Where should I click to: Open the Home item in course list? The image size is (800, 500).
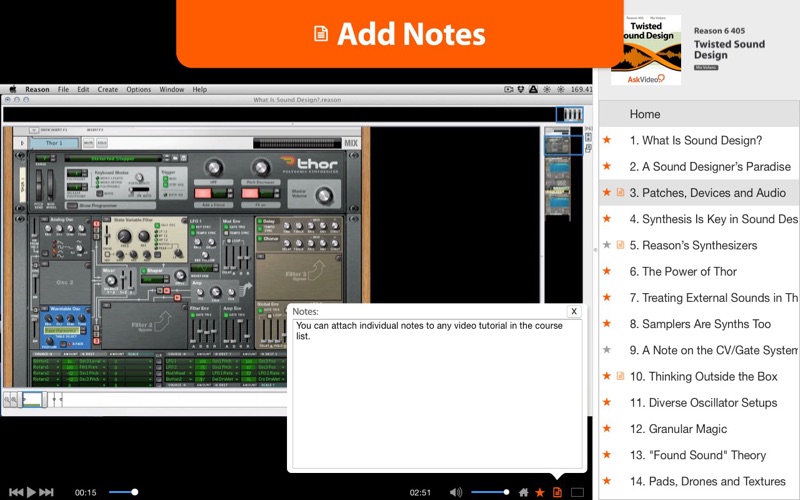click(x=699, y=114)
